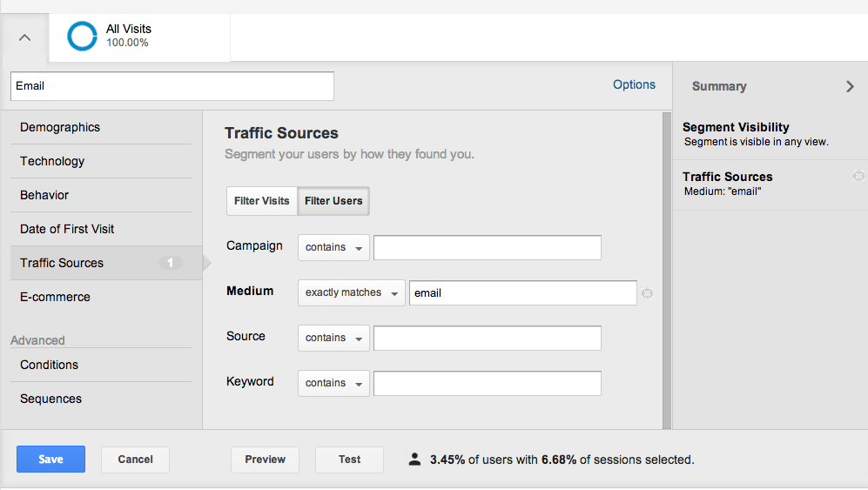The width and height of the screenshot is (868, 490).
Task: Save the Email segment
Action: tap(50, 460)
